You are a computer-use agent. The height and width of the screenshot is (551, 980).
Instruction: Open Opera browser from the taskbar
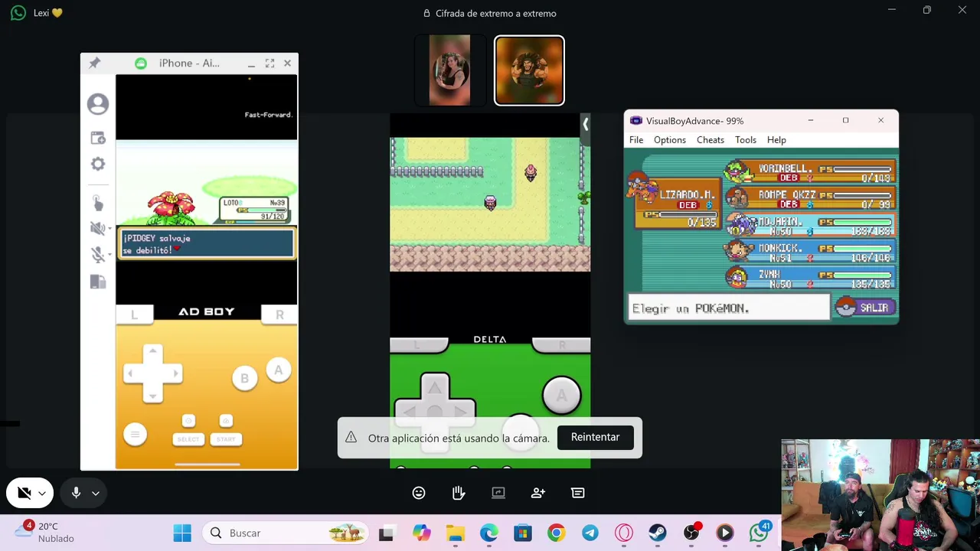[624, 533]
